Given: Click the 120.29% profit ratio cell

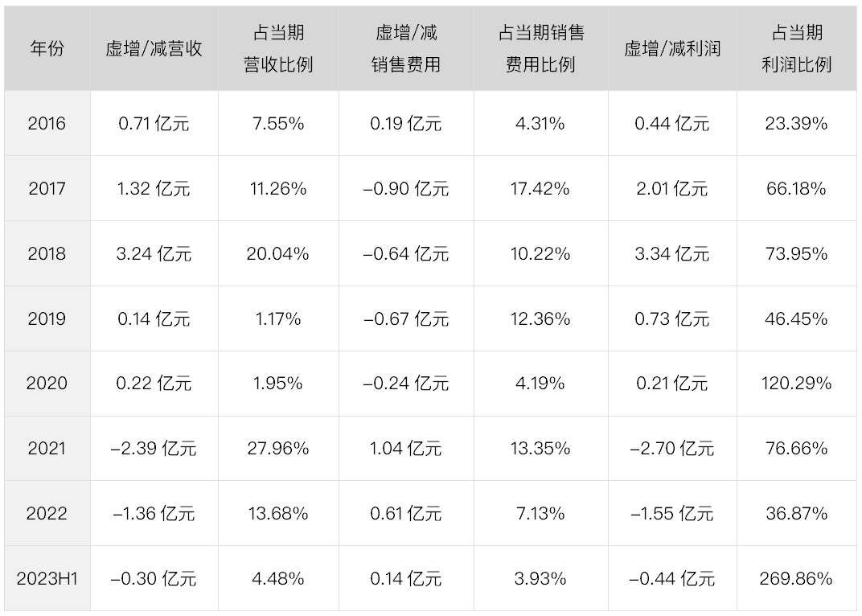Looking at the screenshot, I should point(797,384).
